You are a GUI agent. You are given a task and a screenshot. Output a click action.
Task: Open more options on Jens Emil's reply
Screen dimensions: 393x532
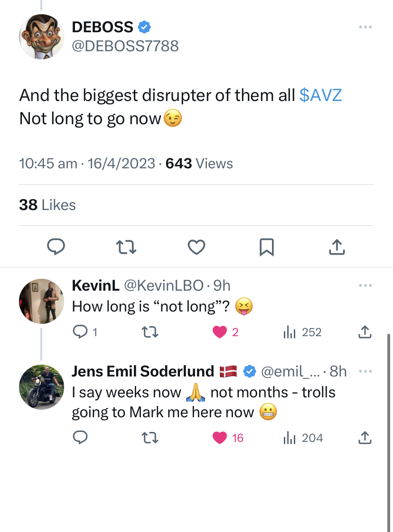(365, 371)
